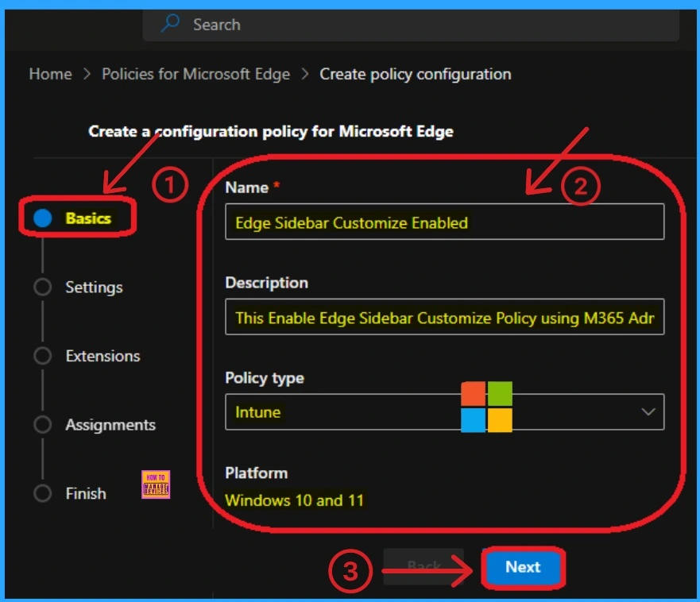Edit the Name field text
Image resolution: width=700 pixels, height=602 pixels.
(445, 222)
